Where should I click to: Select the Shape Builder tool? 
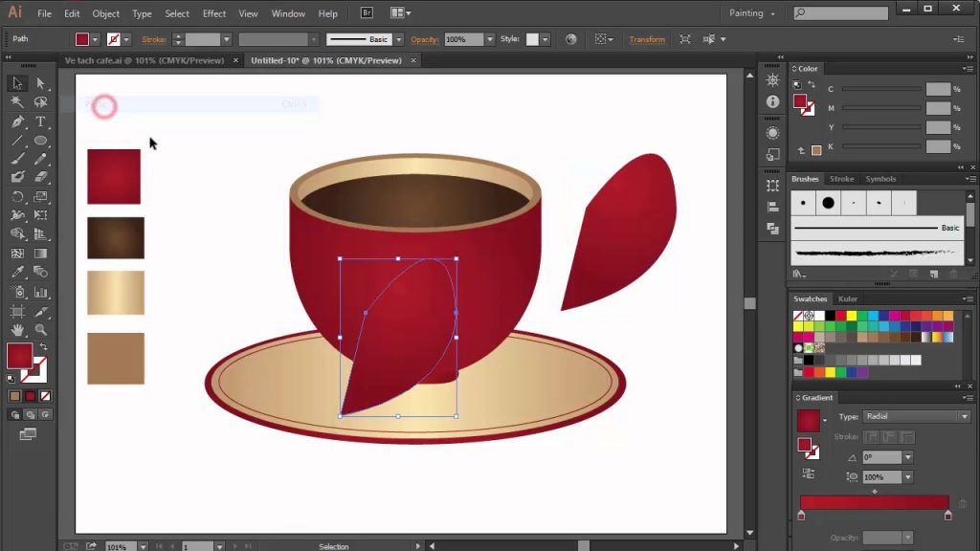click(17, 234)
